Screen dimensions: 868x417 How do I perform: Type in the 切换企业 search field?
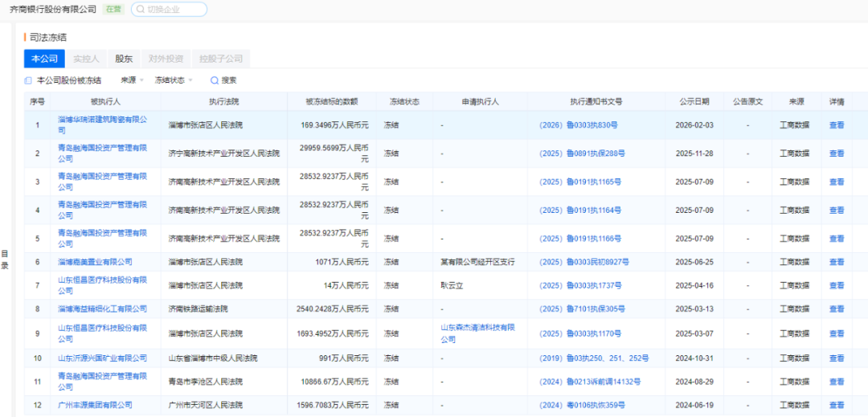(x=174, y=10)
